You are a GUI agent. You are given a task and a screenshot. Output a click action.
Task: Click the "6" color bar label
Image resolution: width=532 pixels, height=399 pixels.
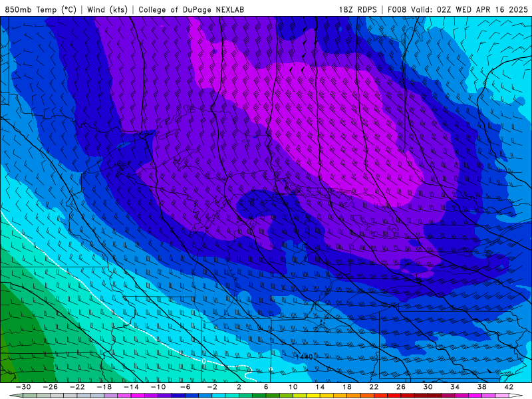(x=266, y=387)
